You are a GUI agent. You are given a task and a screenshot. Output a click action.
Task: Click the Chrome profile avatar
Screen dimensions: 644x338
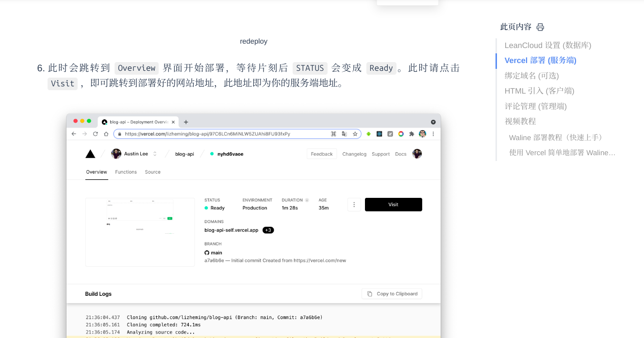(422, 134)
